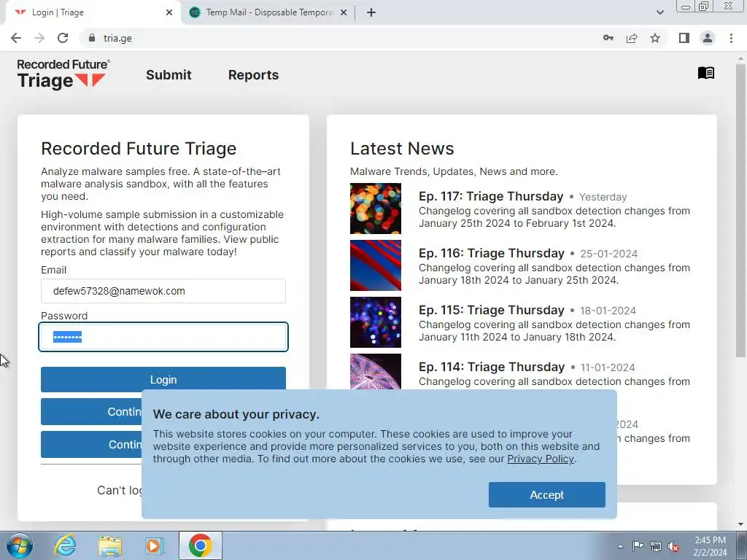Image resolution: width=747 pixels, height=560 pixels.
Task: Click the Chrome taskbar icon
Action: (200, 545)
